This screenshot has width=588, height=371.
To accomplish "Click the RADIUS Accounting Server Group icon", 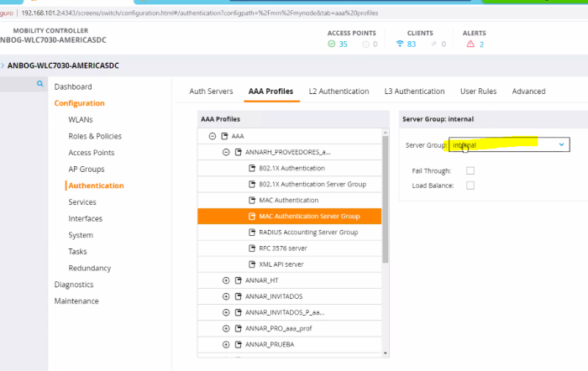I will click(x=252, y=233).
